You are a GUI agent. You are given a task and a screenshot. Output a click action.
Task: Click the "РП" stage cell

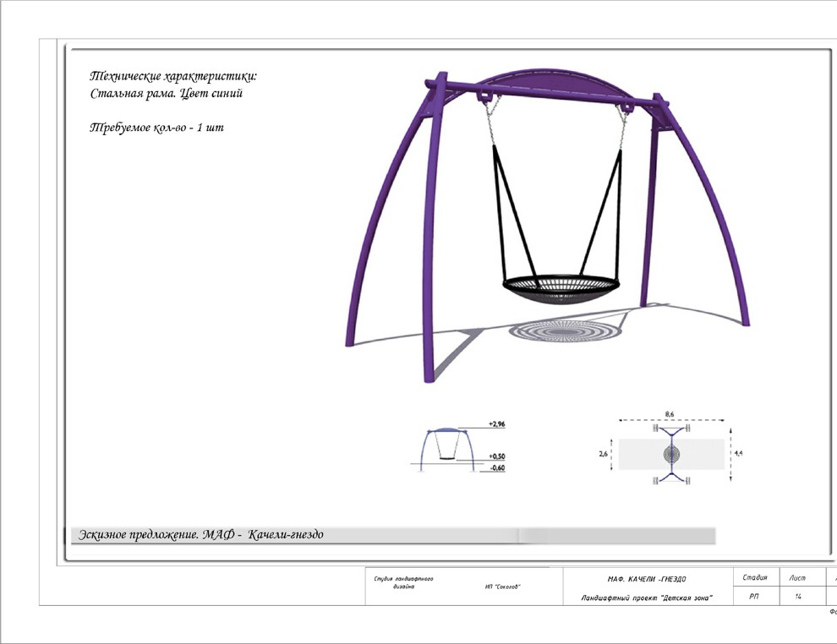[x=754, y=597]
